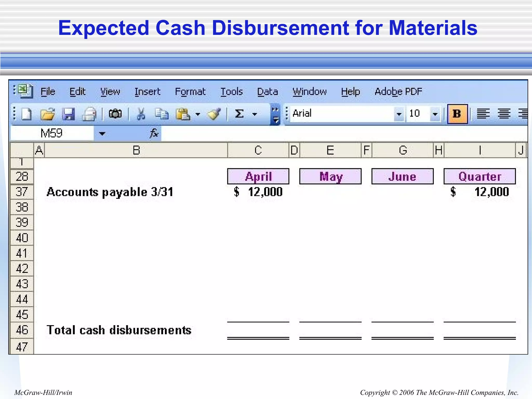Click the April column heading cell

click(258, 177)
